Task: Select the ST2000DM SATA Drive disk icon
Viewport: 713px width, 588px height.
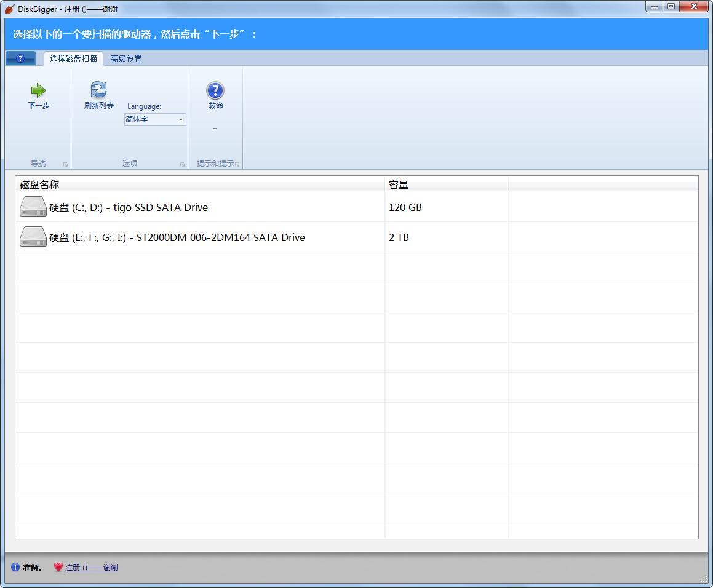Action: pyautogui.click(x=33, y=237)
